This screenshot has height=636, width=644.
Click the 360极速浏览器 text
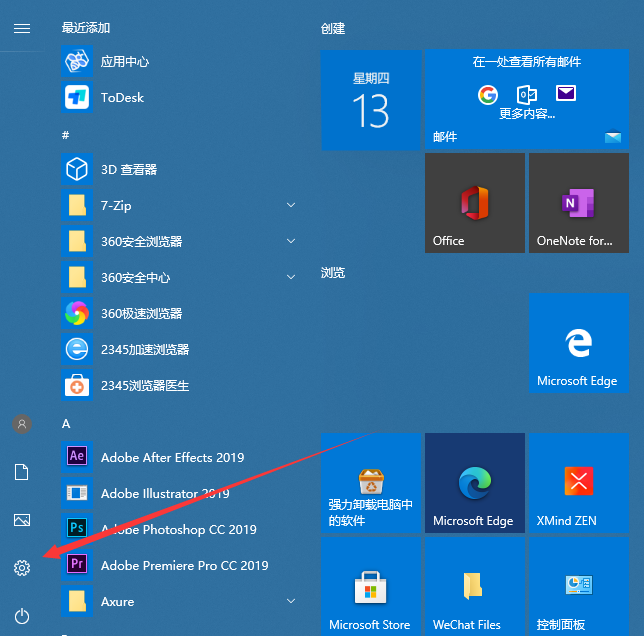point(142,314)
